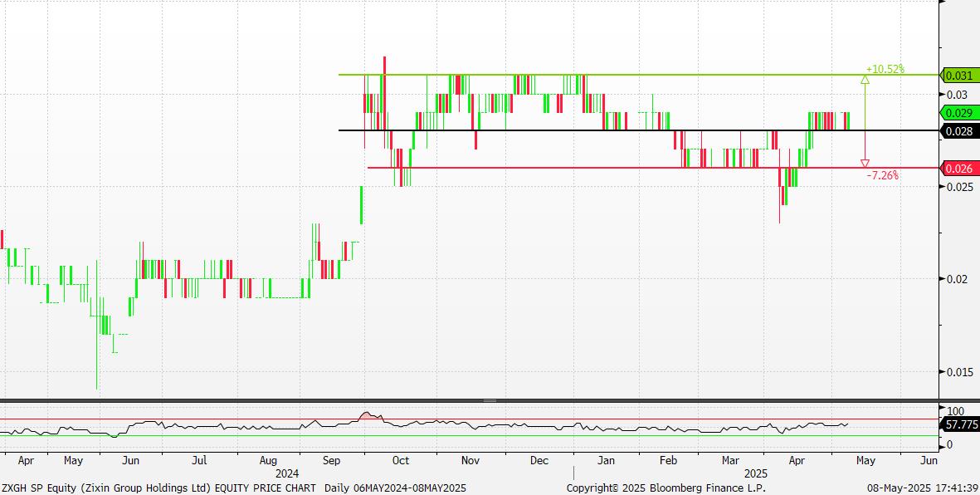Click the red 0.026 price tag

[x=958, y=169]
